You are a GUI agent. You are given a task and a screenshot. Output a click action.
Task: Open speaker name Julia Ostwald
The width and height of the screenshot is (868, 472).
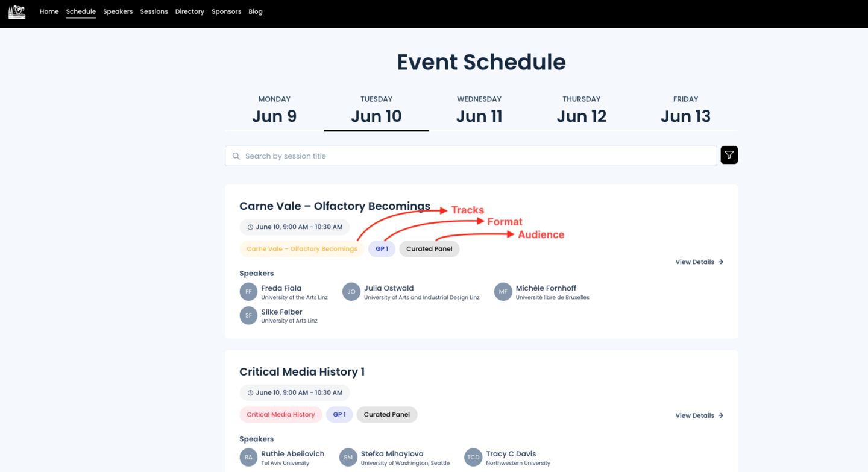coord(389,288)
